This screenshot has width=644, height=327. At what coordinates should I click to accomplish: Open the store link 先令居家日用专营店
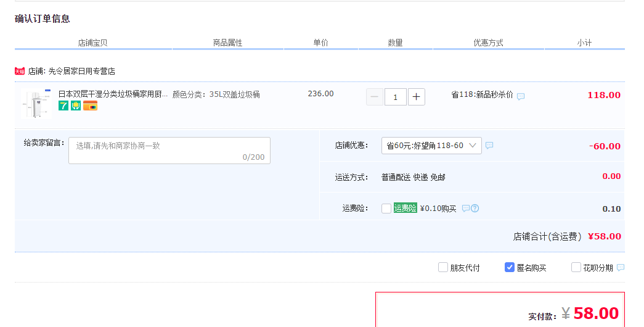point(82,71)
